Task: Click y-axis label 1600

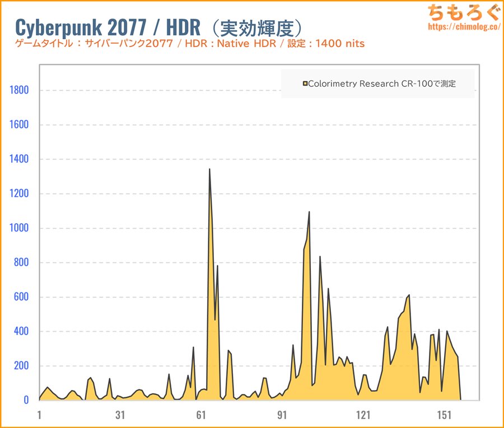Action: [x=19, y=125]
